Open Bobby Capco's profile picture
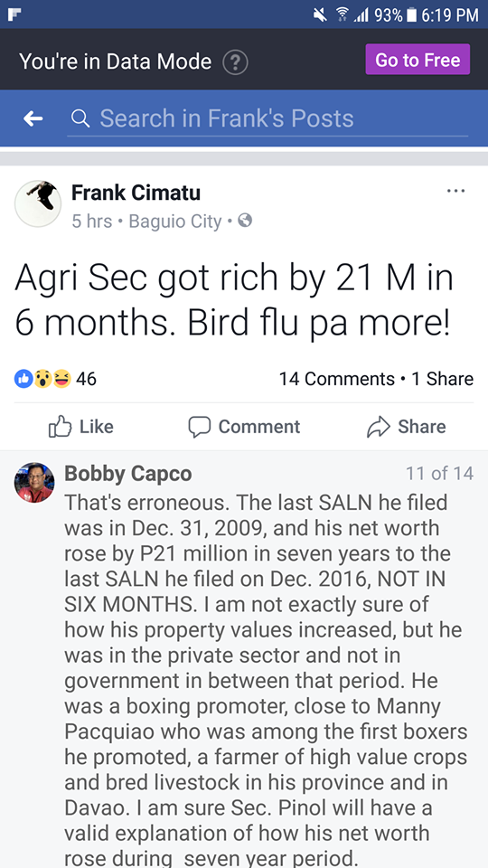The width and height of the screenshot is (488, 868). (34, 482)
